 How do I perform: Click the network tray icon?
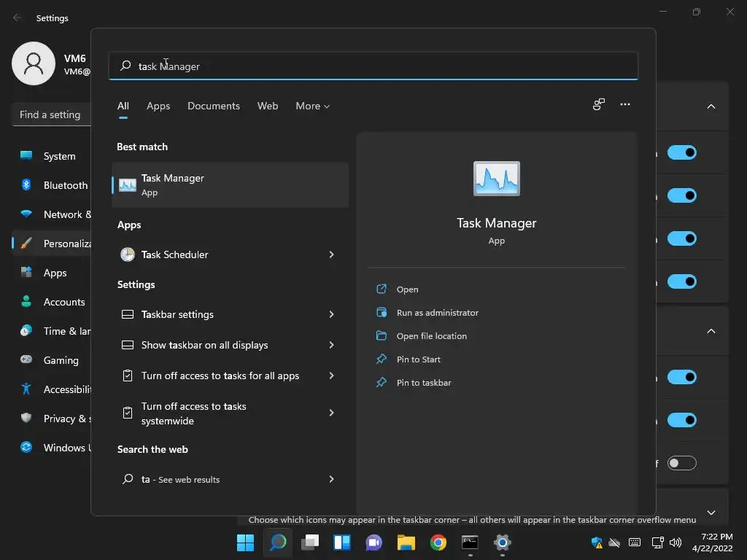coord(658,542)
